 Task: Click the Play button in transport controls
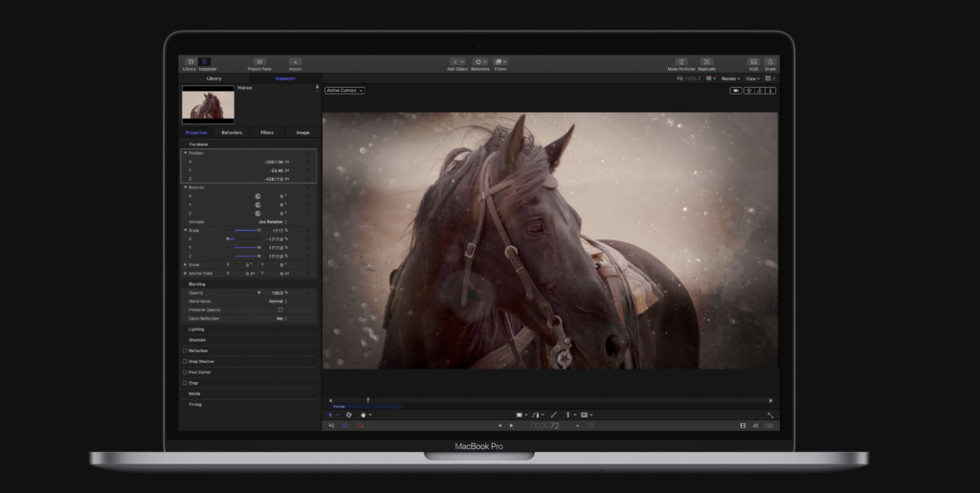pyautogui.click(x=511, y=425)
